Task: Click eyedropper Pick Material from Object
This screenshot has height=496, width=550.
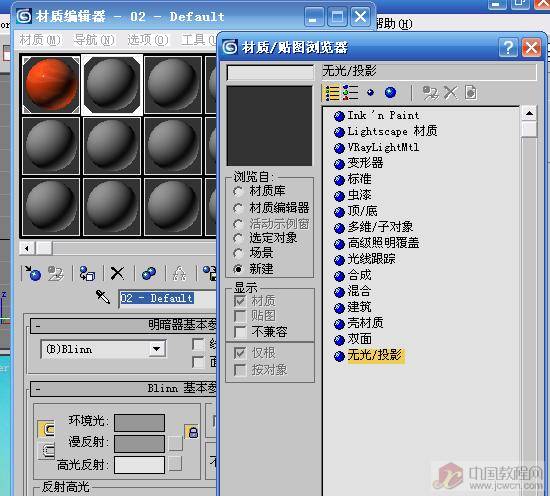Action: [103, 297]
